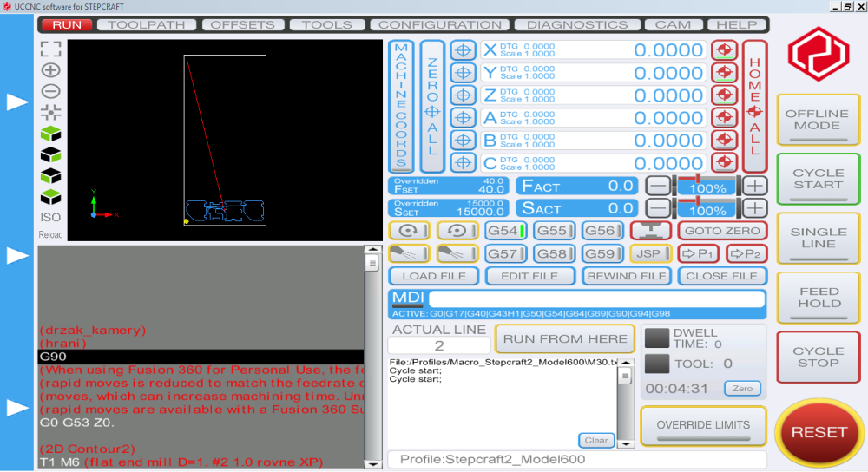Zero the X axis with its crosshair icon
The width and height of the screenshot is (868, 472).
pos(464,50)
